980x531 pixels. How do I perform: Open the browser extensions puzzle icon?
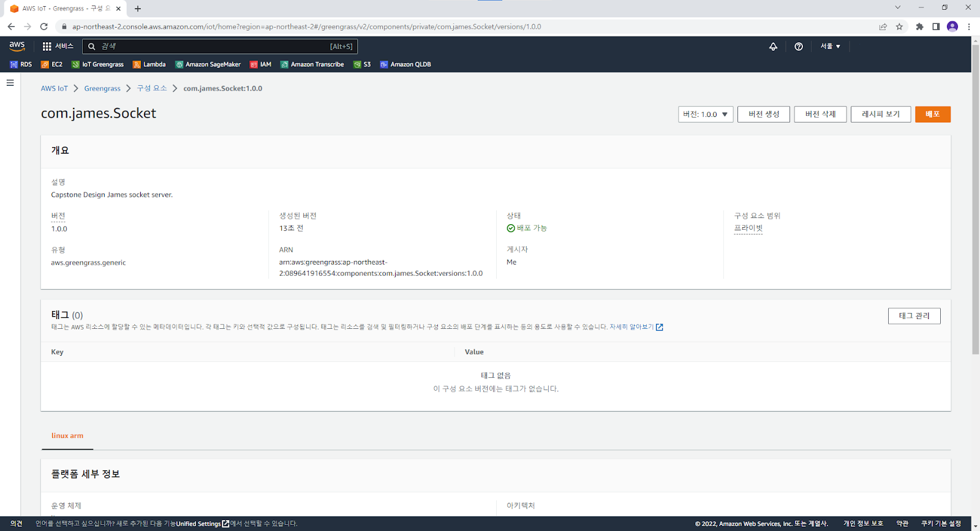click(919, 26)
